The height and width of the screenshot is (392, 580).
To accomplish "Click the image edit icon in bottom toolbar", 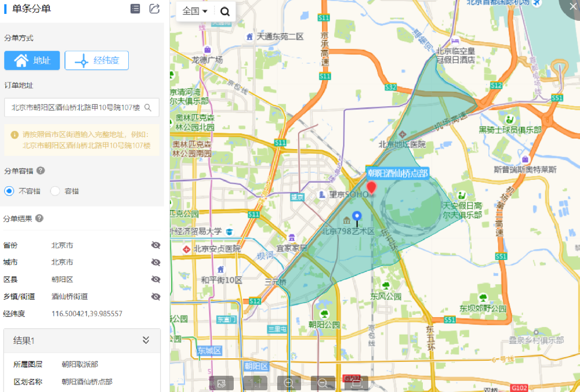I will [x=222, y=383].
